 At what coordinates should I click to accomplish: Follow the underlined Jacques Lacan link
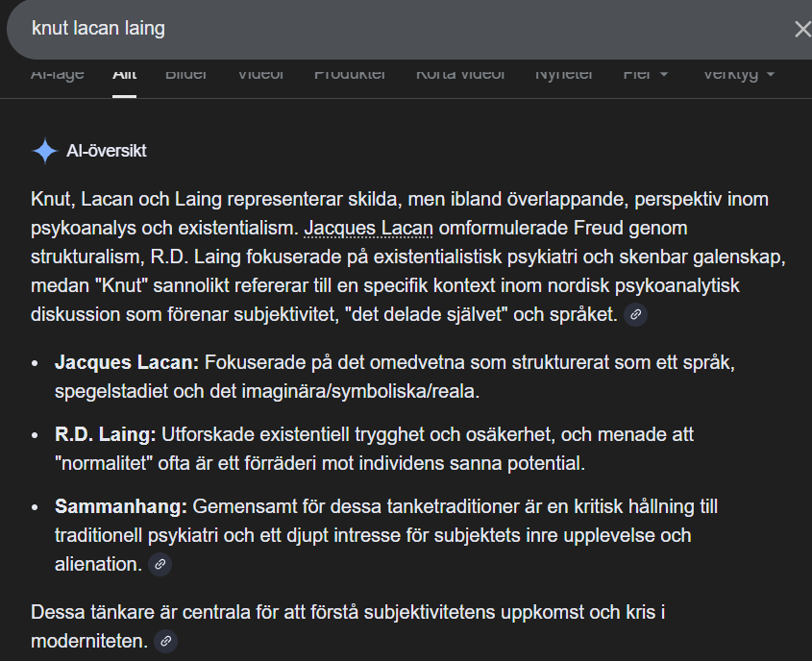tap(369, 229)
